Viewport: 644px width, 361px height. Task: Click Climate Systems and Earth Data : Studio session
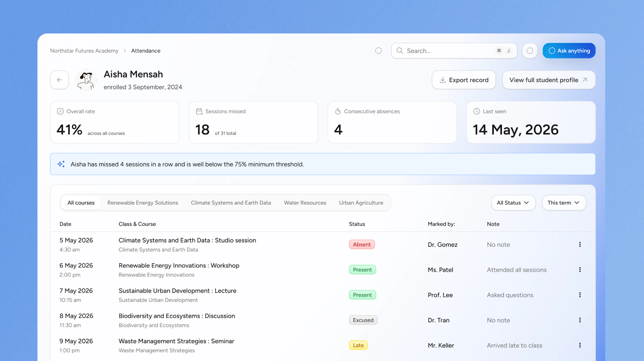187,240
